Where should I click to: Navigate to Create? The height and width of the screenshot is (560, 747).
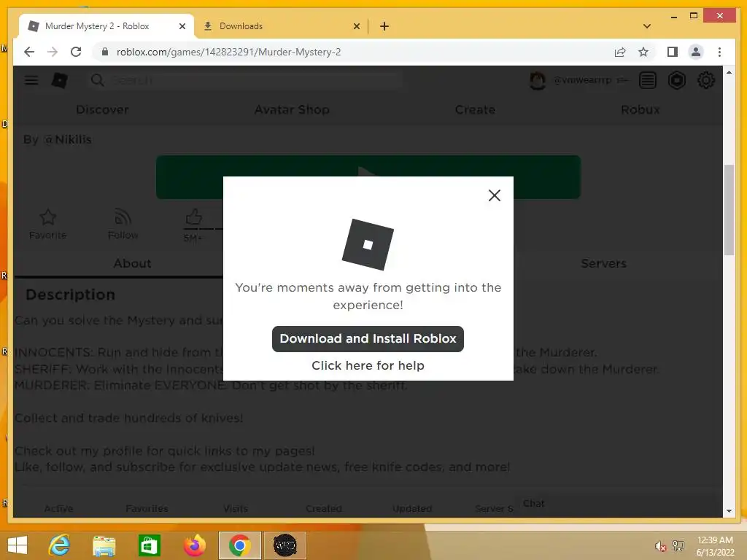point(475,109)
